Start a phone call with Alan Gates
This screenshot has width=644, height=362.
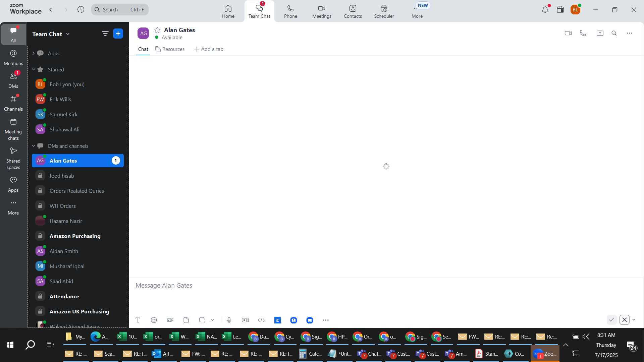click(x=583, y=33)
